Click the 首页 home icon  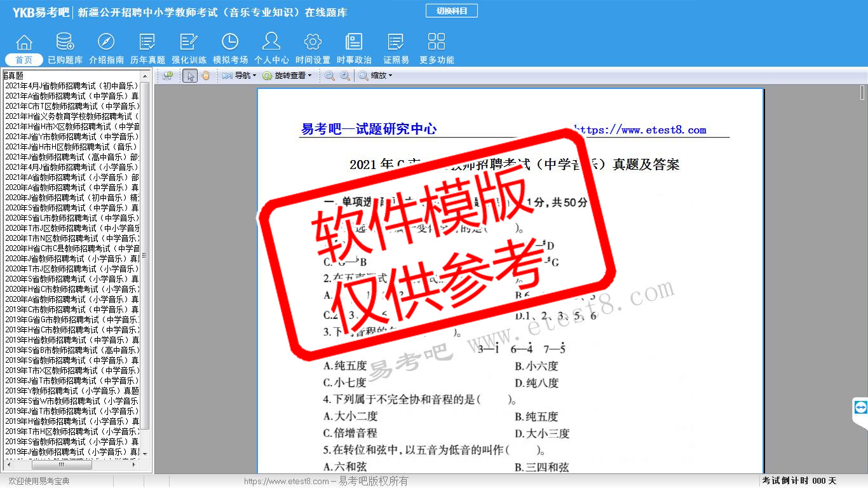pos(24,49)
